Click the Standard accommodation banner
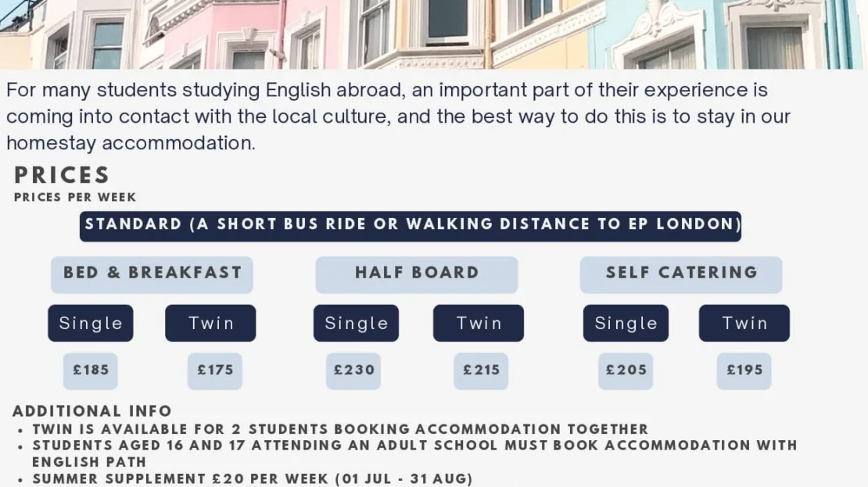This screenshot has height=487, width=868. click(x=411, y=226)
